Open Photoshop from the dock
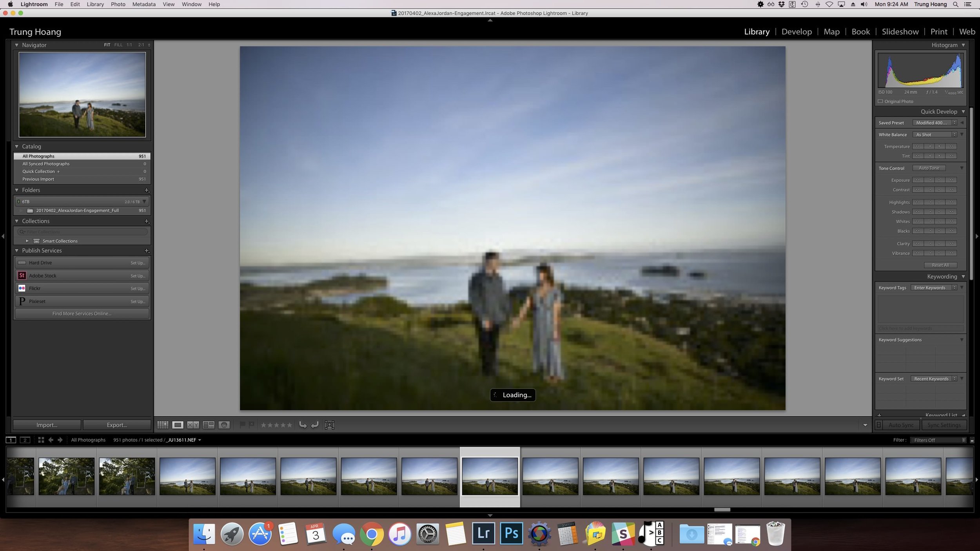980x551 pixels. tap(511, 533)
